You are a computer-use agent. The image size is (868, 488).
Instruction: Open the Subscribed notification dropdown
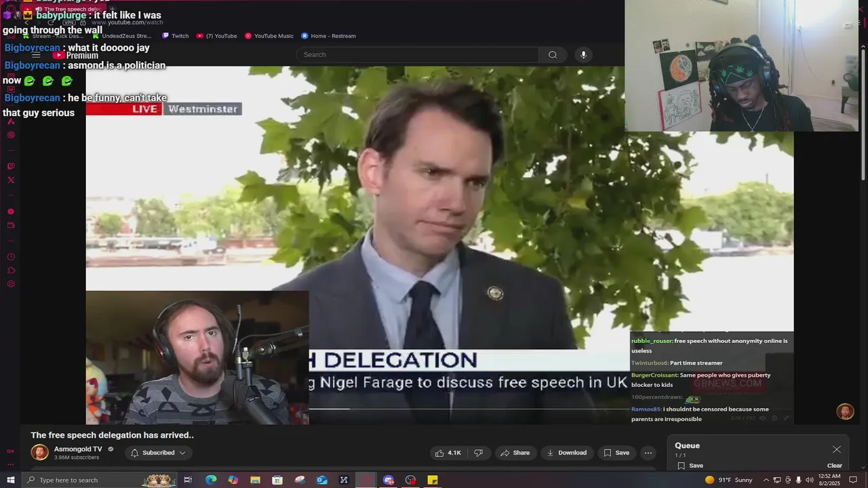(x=158, y=453)
